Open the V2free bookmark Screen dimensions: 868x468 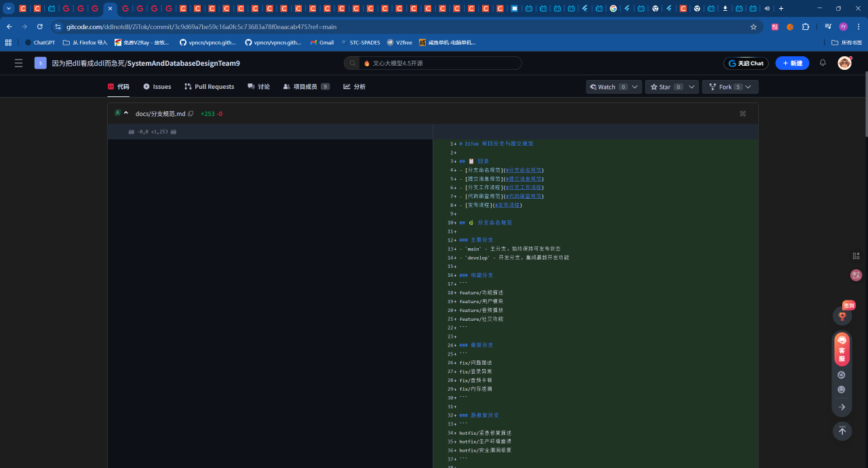[399, 42]
